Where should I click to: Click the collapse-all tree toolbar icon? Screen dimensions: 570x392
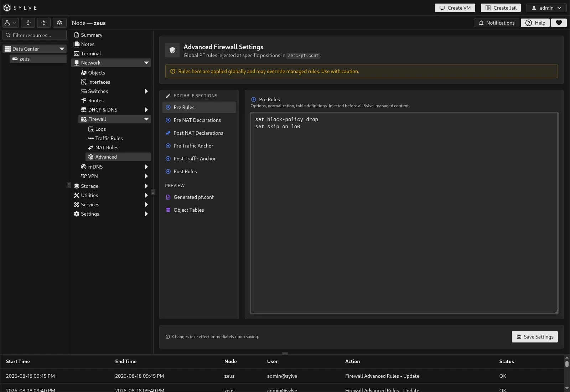[x=44, y=23]
